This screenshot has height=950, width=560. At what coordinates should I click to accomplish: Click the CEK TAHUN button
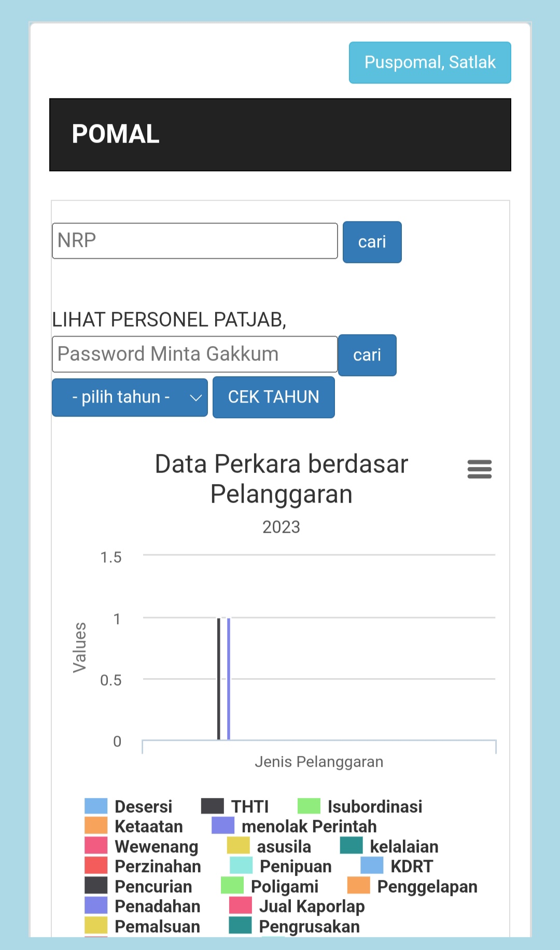pyautogui.click(x=273, y=397)
